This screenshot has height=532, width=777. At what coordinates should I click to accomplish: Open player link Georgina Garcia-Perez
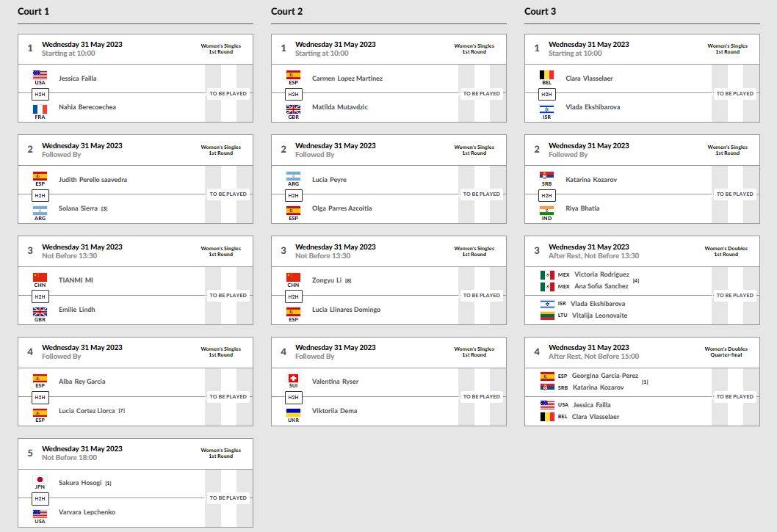click(605, 376)
